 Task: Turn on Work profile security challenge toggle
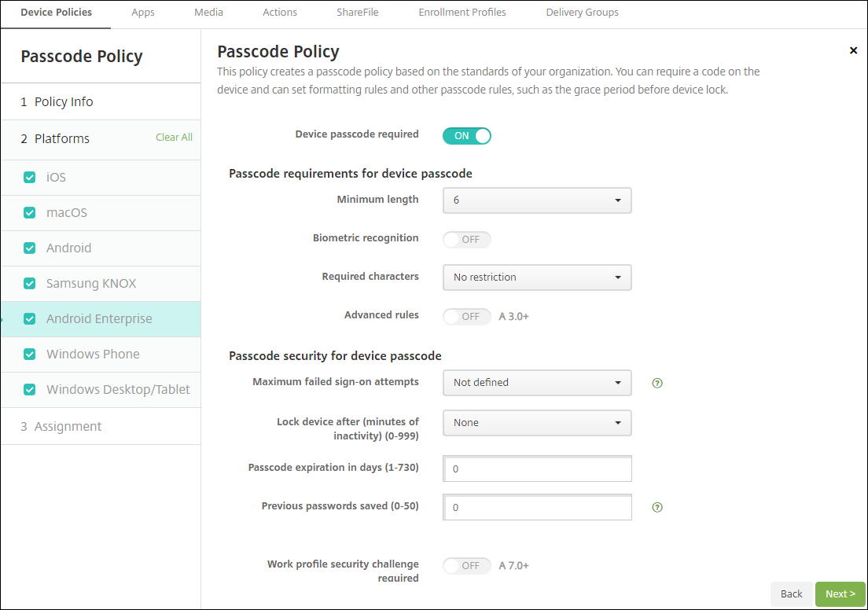[x=467, y=566]
